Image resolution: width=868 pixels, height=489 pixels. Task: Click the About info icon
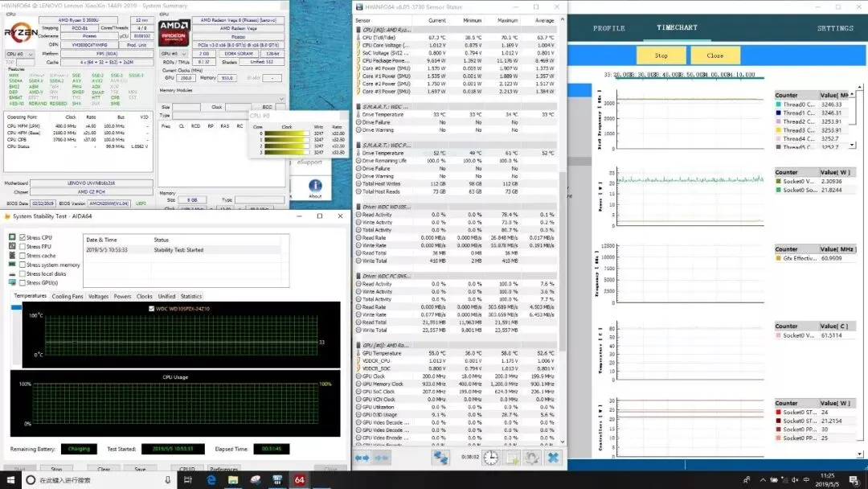315,188
